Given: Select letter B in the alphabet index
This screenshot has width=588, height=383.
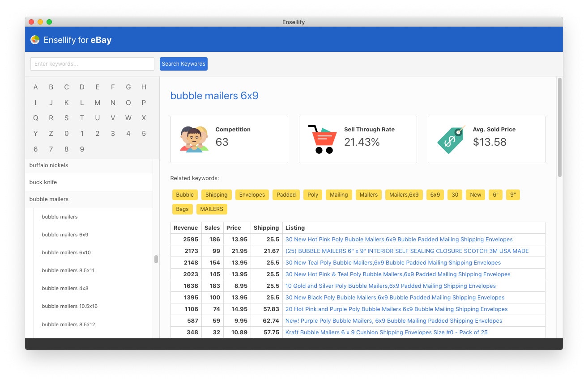Looking at the screenshot, I should (x=51, y=87).
